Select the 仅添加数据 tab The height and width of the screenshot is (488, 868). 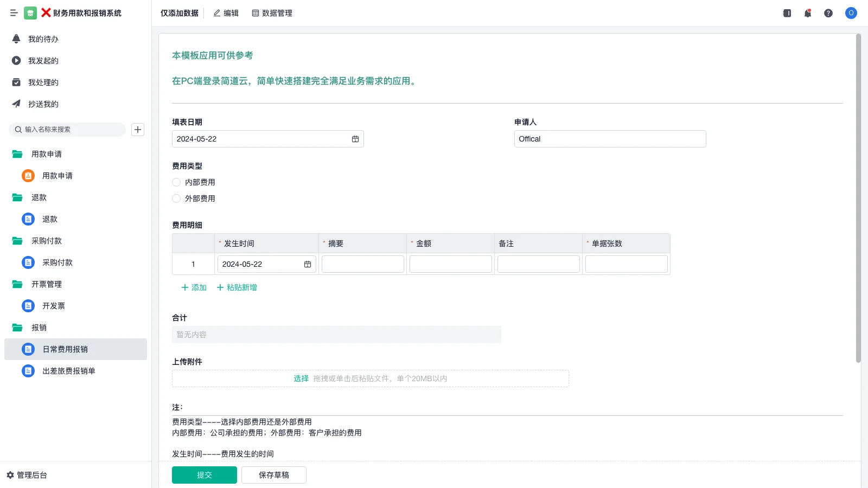tap(180, 13)
